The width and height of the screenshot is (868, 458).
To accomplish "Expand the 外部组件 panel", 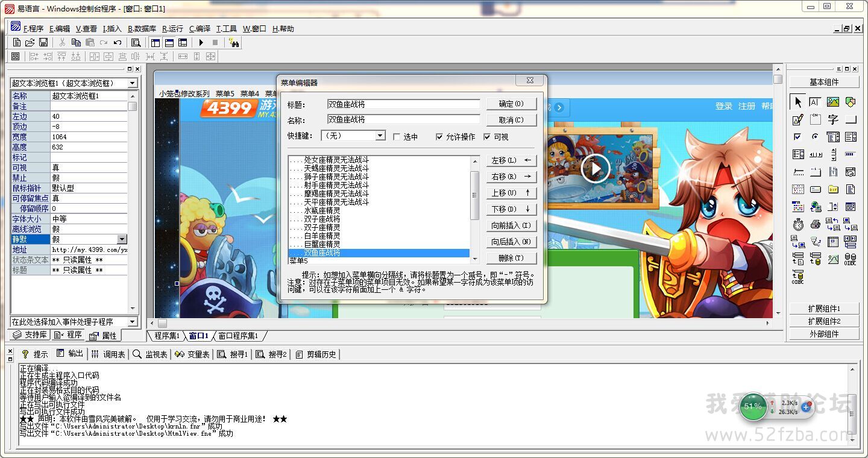I will tap(824, 334).
